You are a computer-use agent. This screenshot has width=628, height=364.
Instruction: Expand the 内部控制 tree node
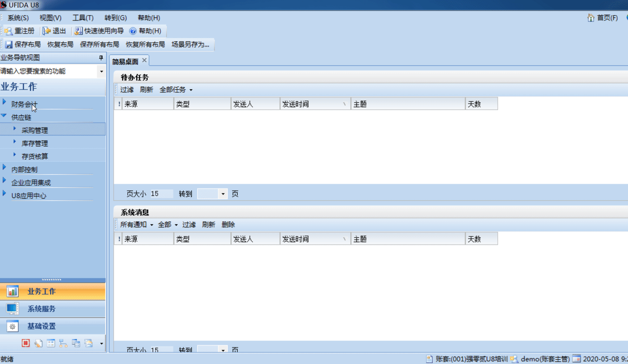pos(4,167)
